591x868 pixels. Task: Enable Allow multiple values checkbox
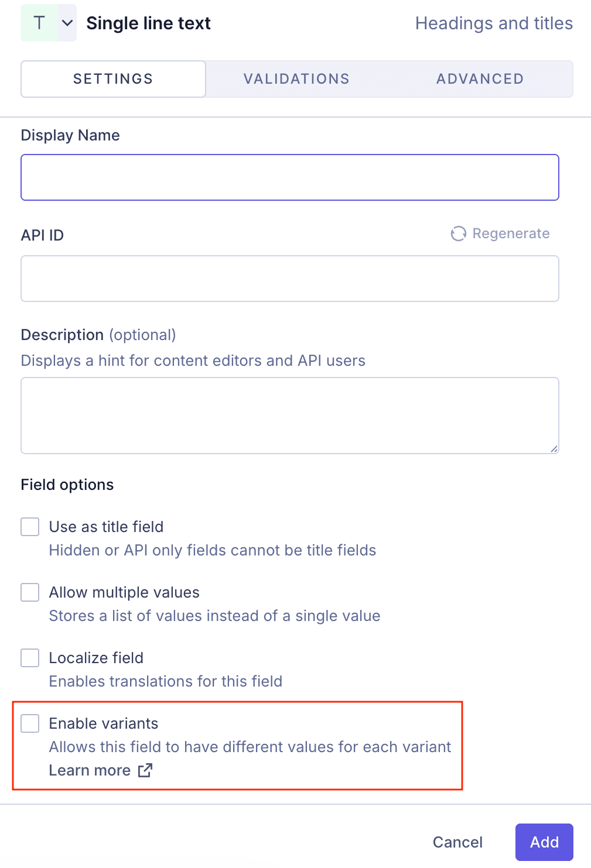click(x=30, y=592)
